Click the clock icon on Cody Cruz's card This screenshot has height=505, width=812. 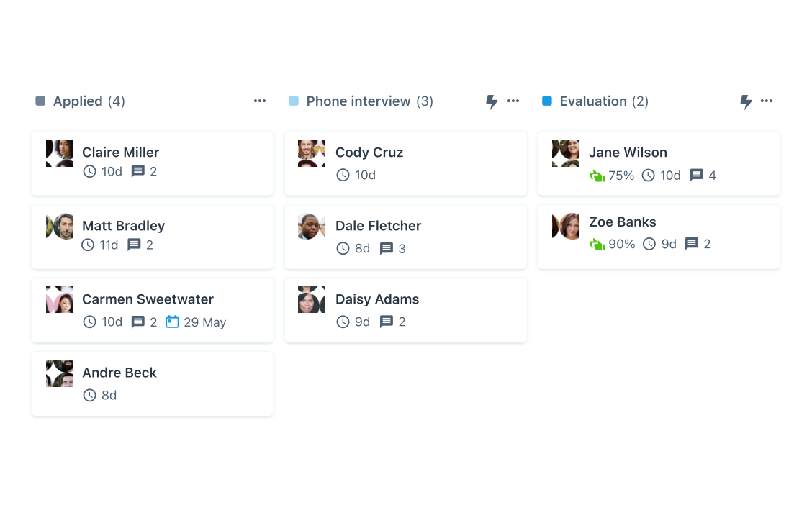coord(343,175)
